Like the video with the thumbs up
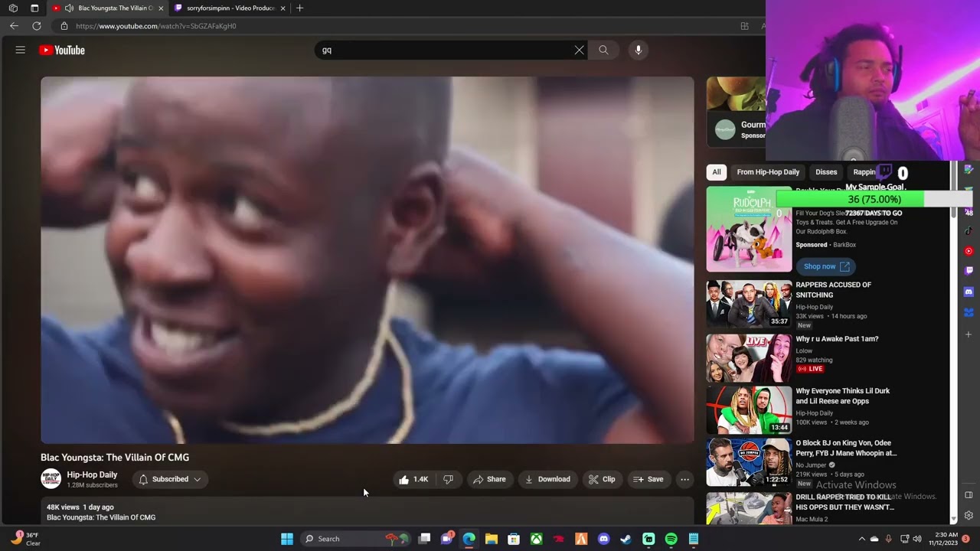 coord(413,479)
